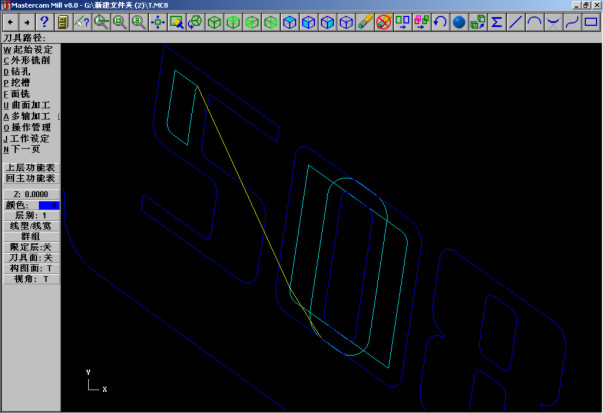603x413 pixels.
Task: Click 上层功能表 back-up button
Action: point(31,168)
